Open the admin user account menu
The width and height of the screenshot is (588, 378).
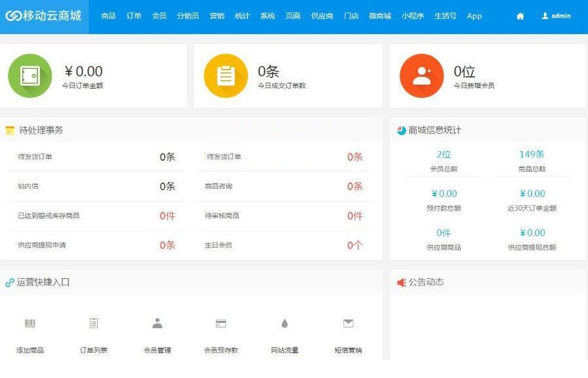(556, 16)
